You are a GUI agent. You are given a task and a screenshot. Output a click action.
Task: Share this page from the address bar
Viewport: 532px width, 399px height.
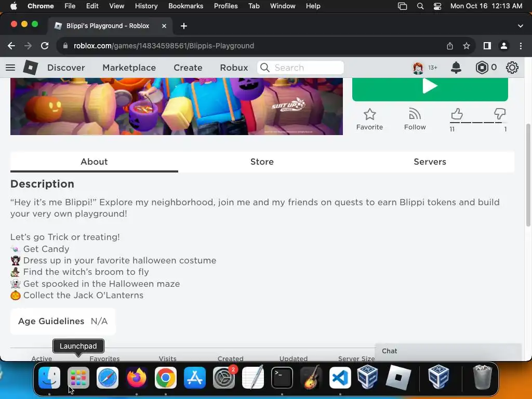[x=450, y=46]
